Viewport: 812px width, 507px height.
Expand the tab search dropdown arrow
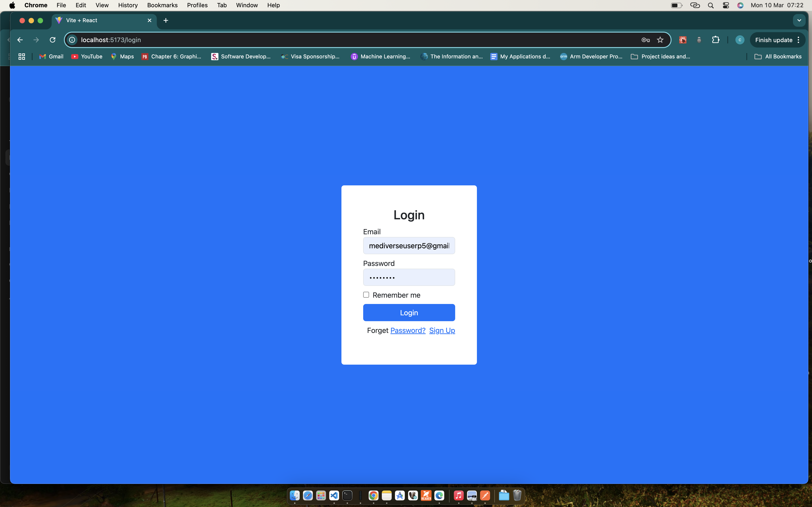(x=799, y=20)
